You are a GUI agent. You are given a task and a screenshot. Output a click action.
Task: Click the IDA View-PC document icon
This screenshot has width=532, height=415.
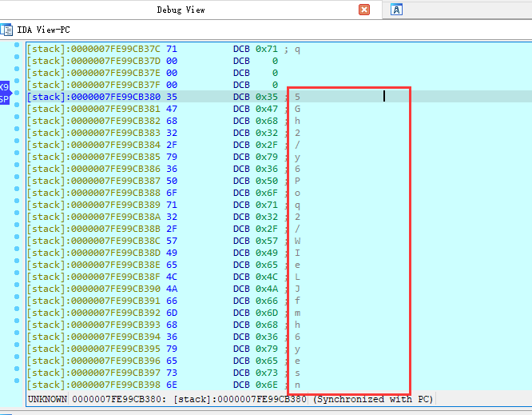(6, 30)
